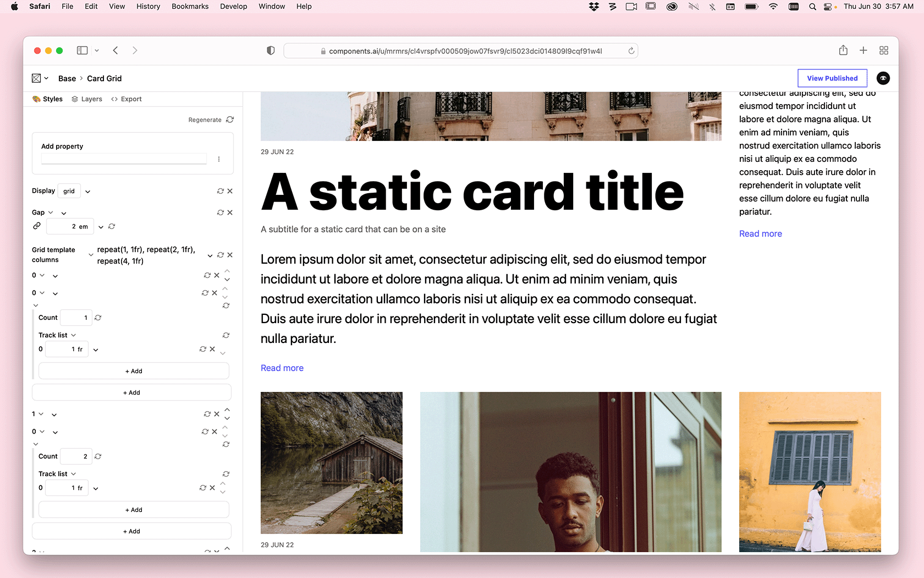Edit the Gap 2 em value field
Viewport: 924px width, 578px height.
click(70, 226)
